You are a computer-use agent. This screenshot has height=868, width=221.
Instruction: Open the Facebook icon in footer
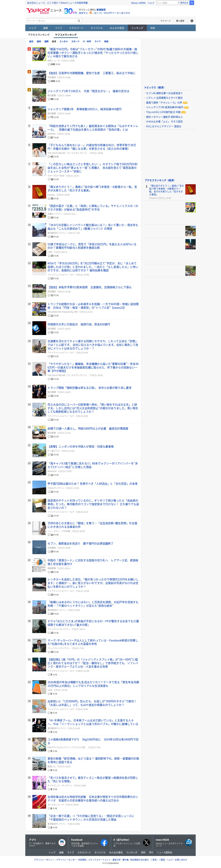(104, 843)
